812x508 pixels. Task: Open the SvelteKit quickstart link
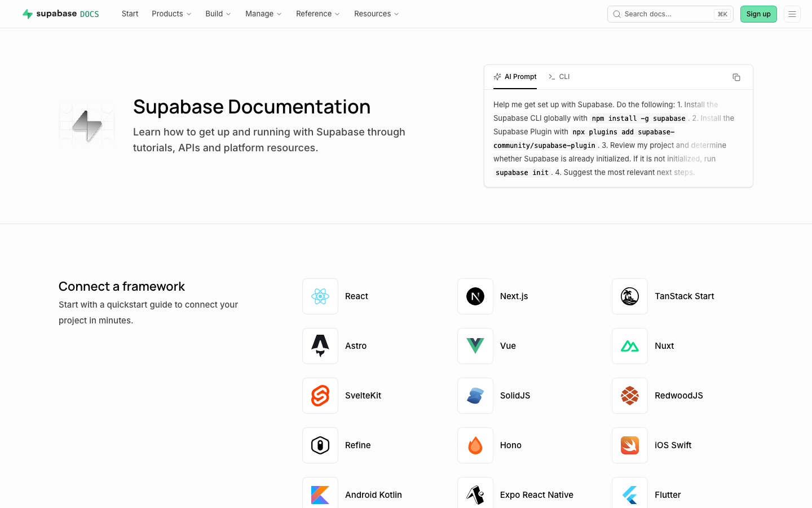tap(363, 396)
